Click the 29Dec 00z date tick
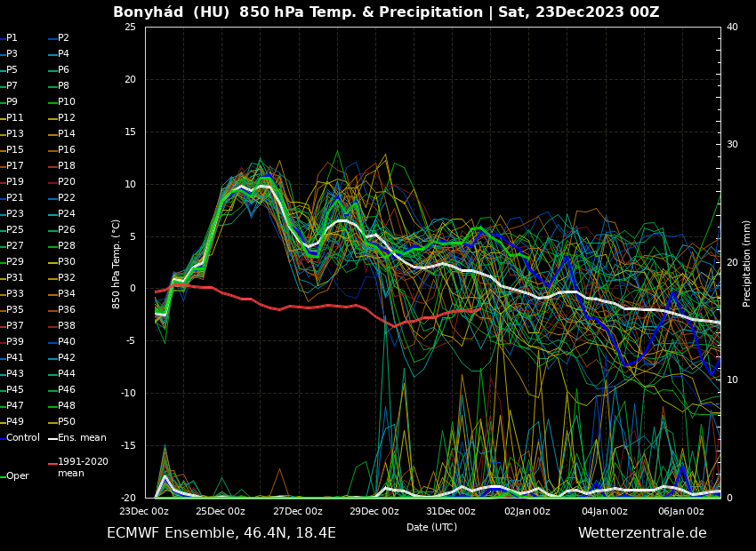This screenshot has width=756, height=551. click(x=374, y=512)
